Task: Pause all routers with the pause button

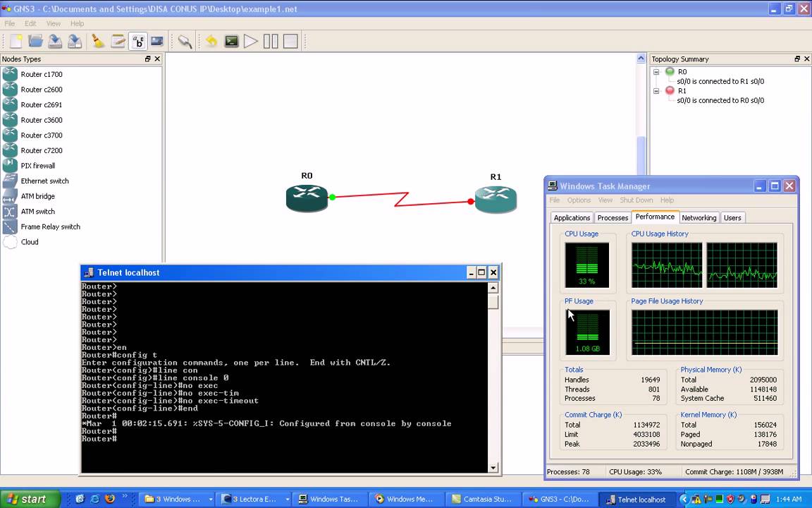Action: coord(271,41)
